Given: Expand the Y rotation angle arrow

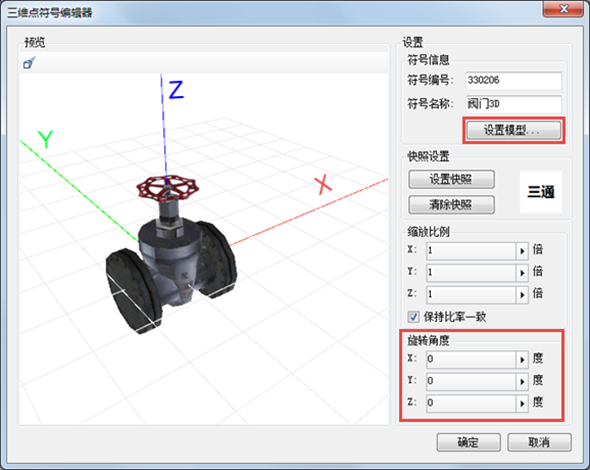Looking at the screenshot, I should tap(522, 382).
